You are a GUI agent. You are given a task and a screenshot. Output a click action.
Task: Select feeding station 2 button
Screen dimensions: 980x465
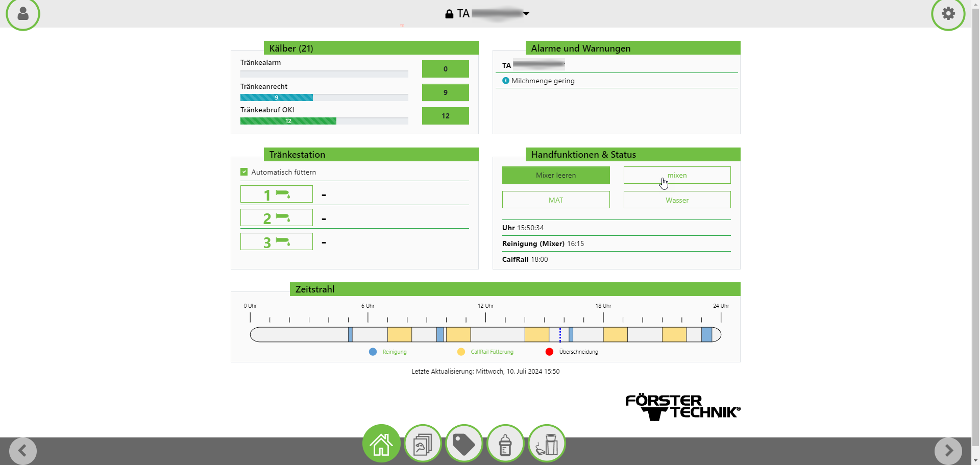[276, 218]
